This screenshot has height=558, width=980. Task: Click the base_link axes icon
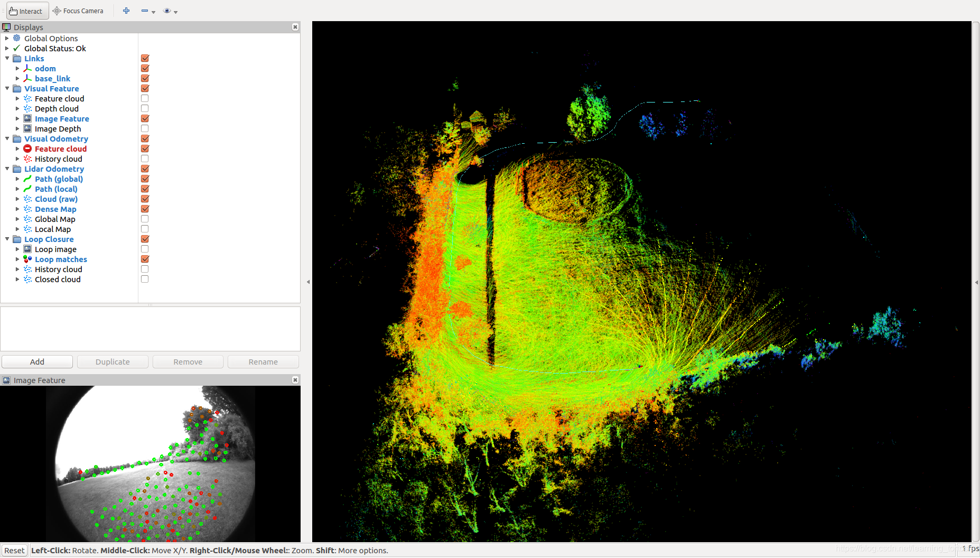pos(27,78)
